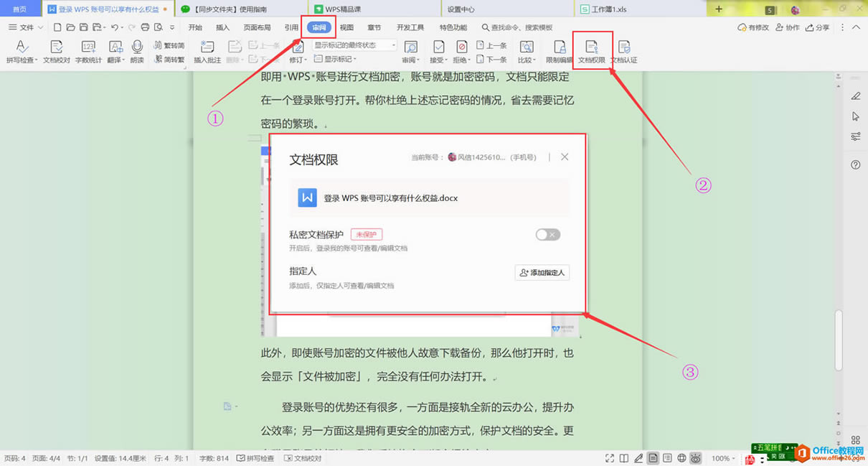The width and height of the screenshot is (868, 466).
Task: Click the 有修改 cloud sync button
Action: [753, 27]
